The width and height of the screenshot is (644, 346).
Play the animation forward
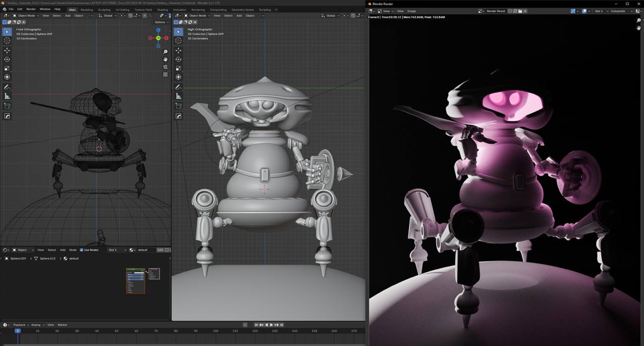pyautogui.click(x=271, y=325)
